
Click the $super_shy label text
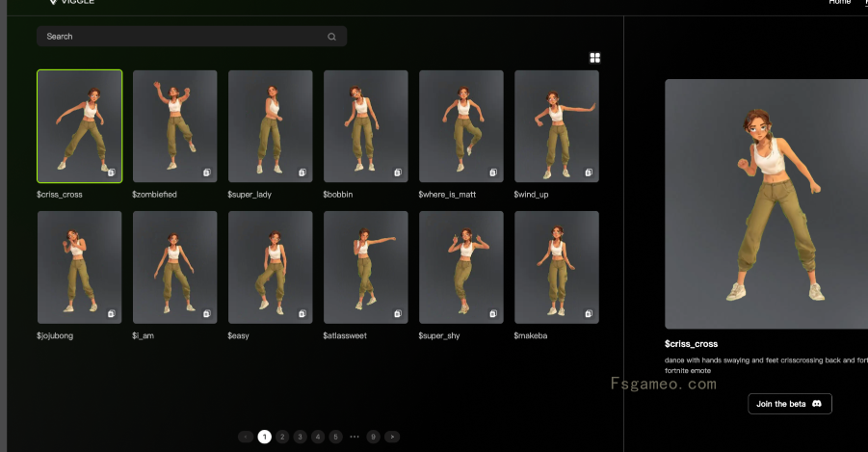click(x=439, y=335)
